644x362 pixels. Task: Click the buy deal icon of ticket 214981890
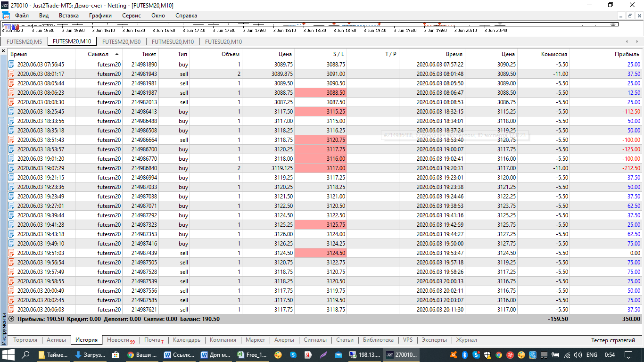(12, 65)
